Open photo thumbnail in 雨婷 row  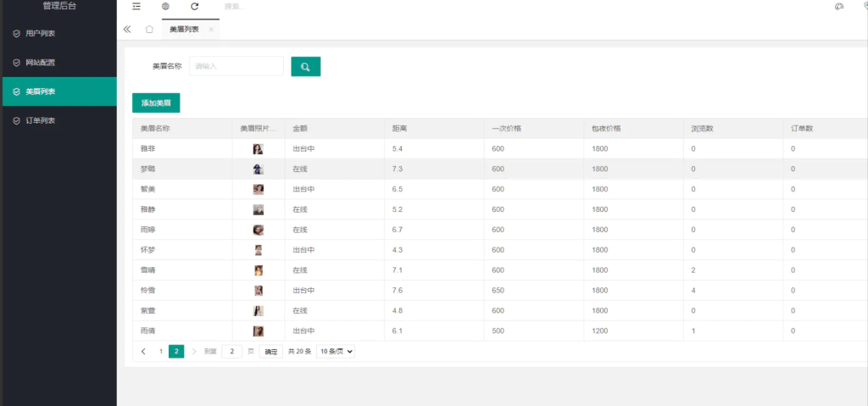tap(258, 230)
